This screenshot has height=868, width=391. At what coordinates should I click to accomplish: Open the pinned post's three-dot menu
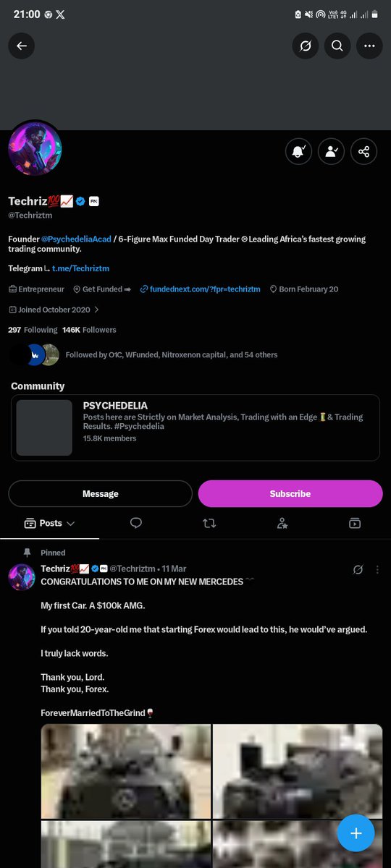coord(377,570)
